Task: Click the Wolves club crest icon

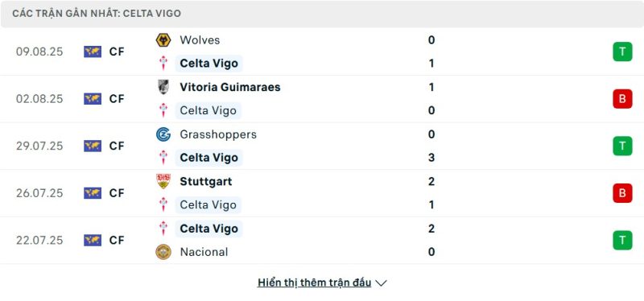Action: pyautogui.click(x=163, y=40)
